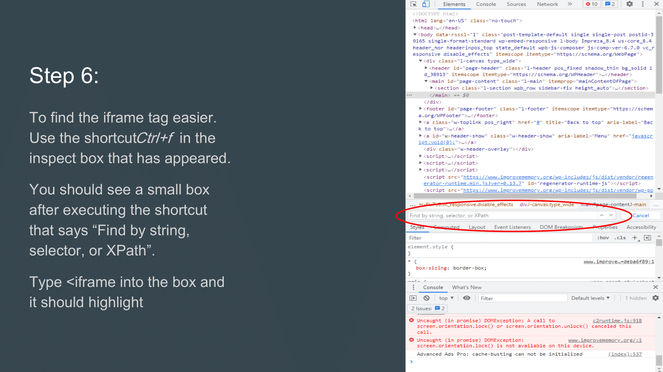The width and height of the screenshot is (663, 372).
Task: Go to next search result arrow
Action: click(611, 216)
